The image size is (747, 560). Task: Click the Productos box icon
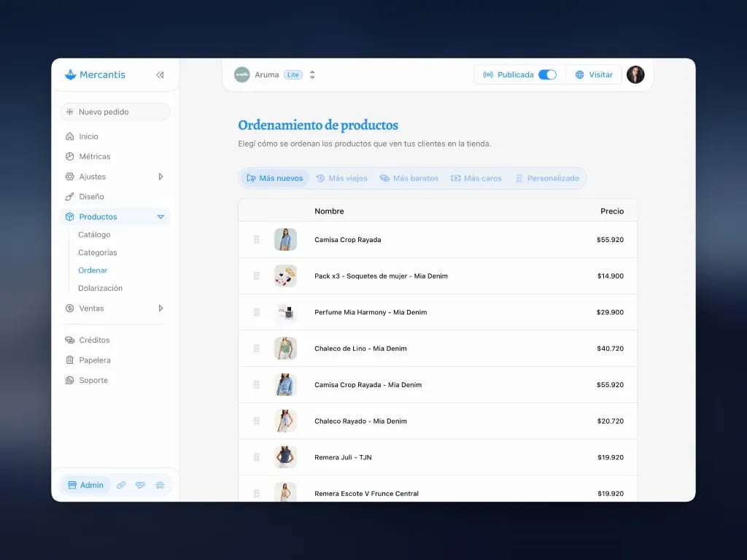click(x=69, y=217)
